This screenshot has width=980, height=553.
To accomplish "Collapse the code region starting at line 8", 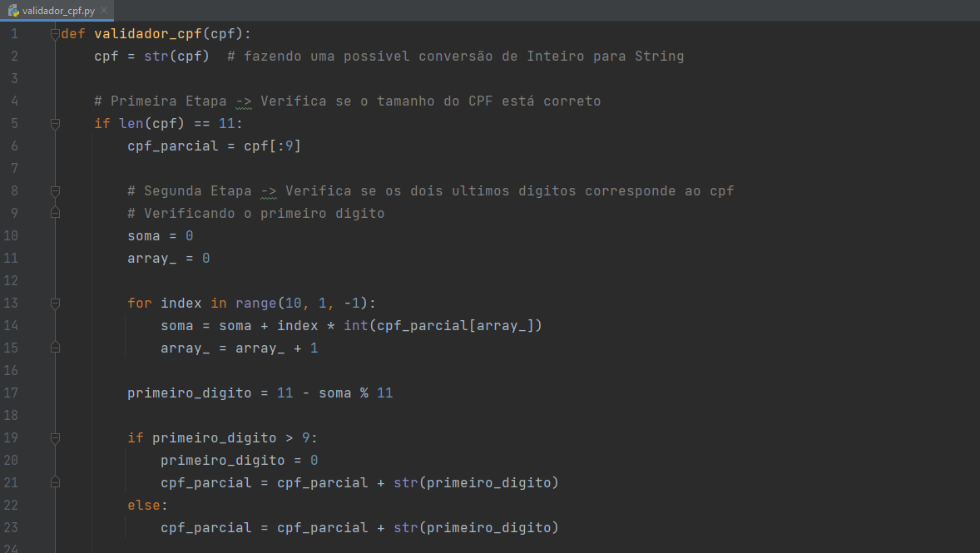I will pos(55,190).
